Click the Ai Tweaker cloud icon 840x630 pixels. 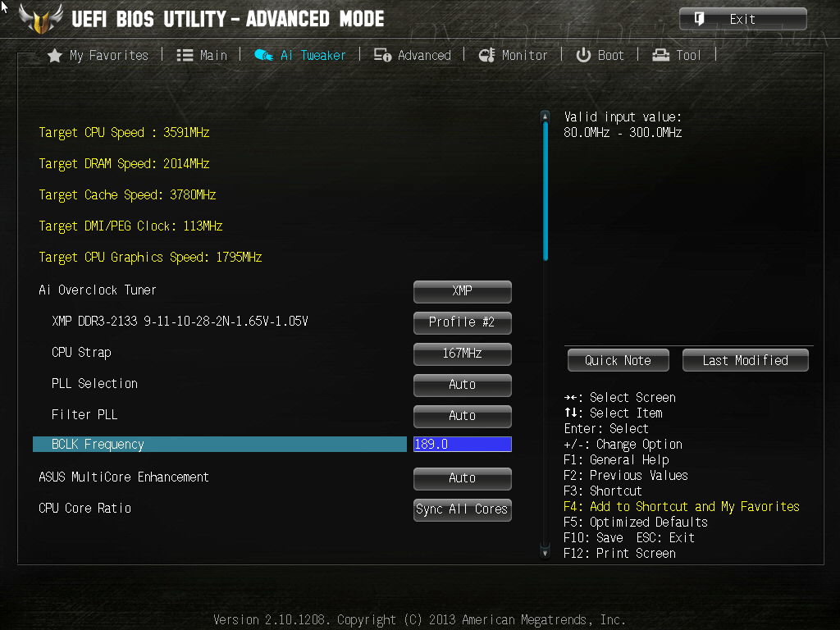[x=263, y=55]
